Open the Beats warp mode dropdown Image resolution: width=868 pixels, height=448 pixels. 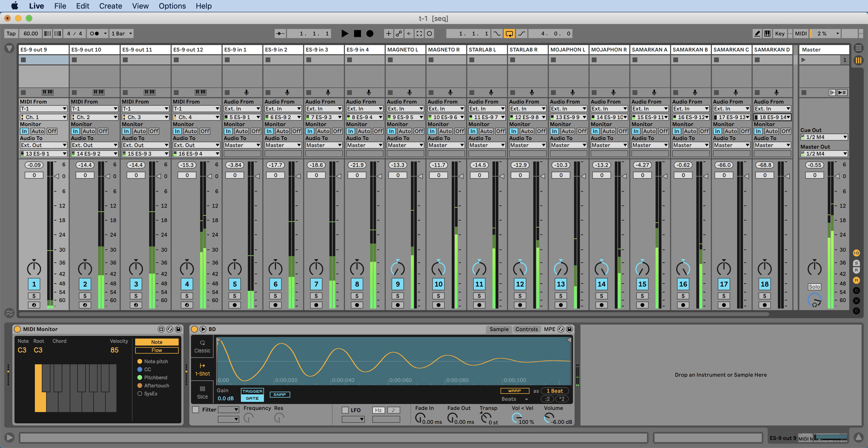pos(515,399)
